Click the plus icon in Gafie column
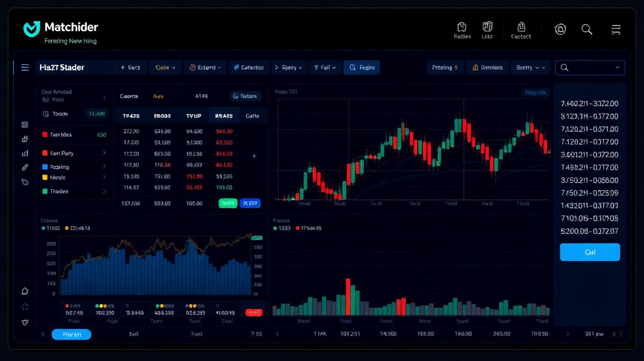This screenshot has height=361, width=644. tap(254, 156)
